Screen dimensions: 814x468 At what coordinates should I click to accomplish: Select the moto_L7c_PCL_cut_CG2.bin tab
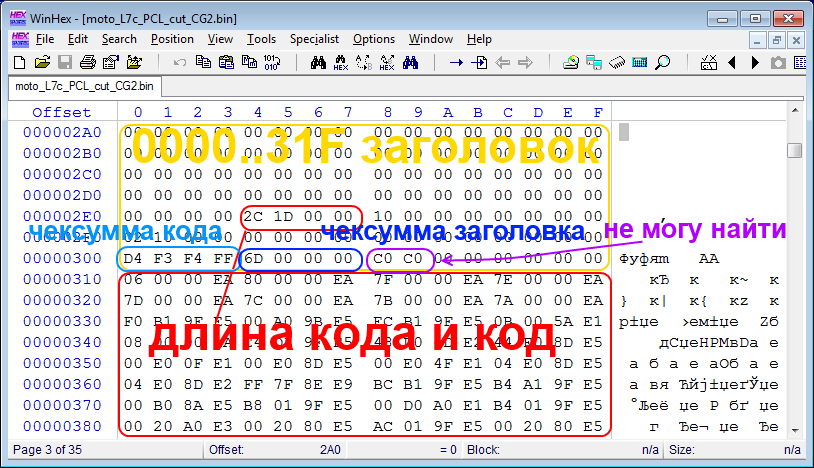pyautogui.click(x=85, y=86)
